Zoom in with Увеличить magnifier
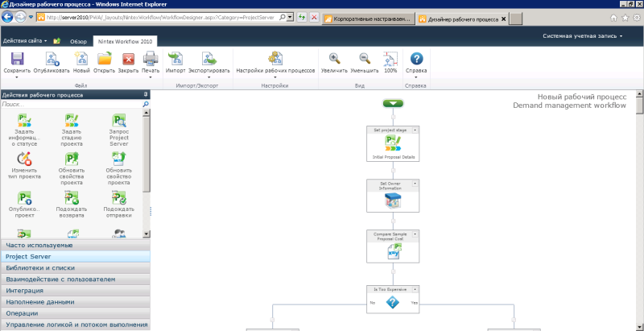Viewport: 644px width, 331px height. [x=335, y=59]
